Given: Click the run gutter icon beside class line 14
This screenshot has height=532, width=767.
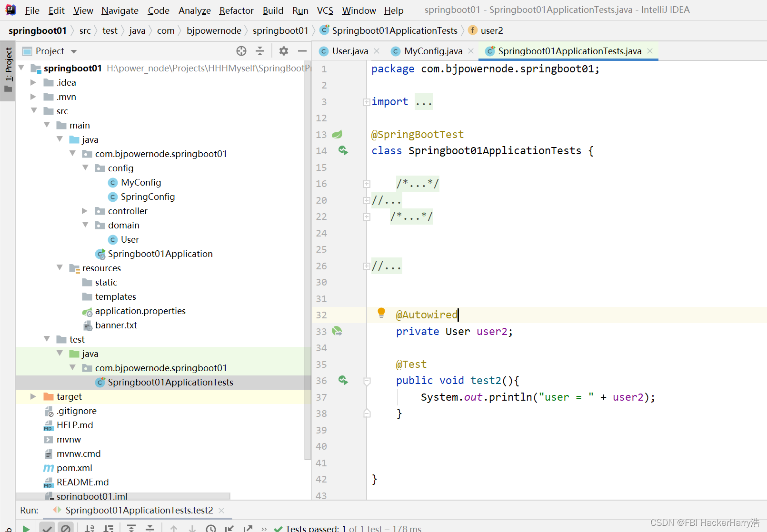Looking at the screenshot, I should (x=343, y=151).
